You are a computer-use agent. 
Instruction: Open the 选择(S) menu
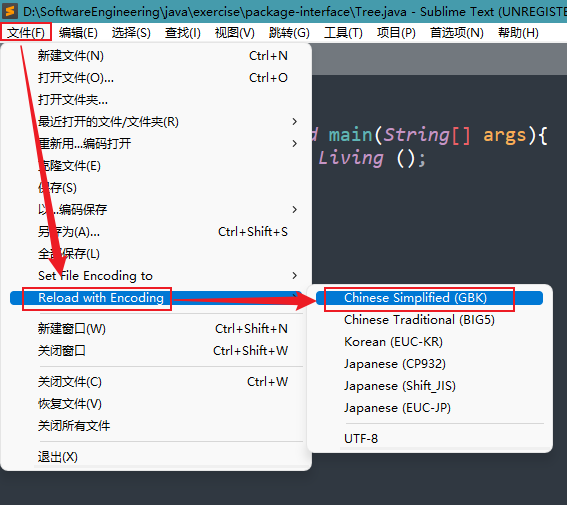tap(131, 33)
